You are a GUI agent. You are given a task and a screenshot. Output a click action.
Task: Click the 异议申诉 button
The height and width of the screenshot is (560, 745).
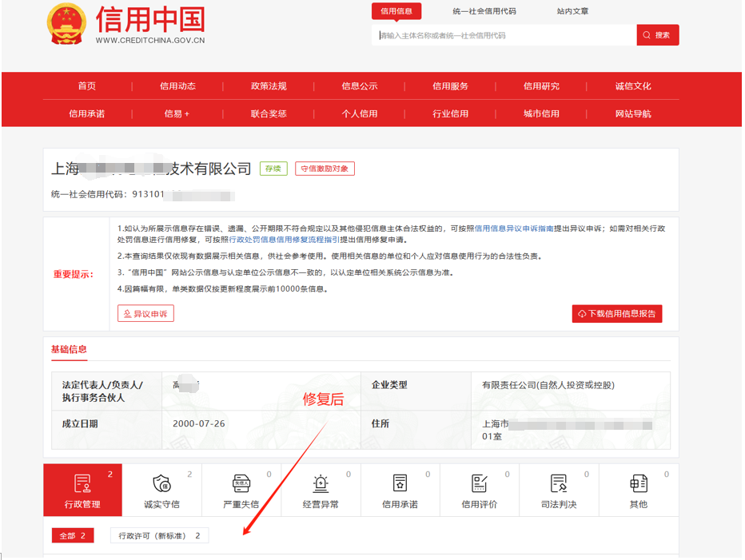(145, 313)
